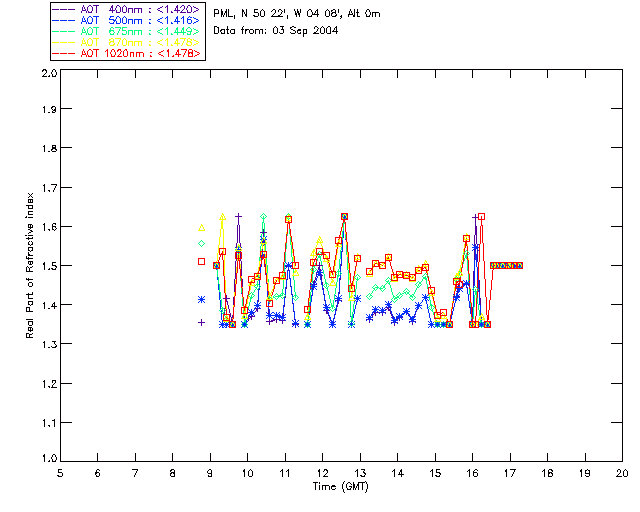Image resolution: width=640 pixels, height=512 pixels.
Task: Click the y-axis tick label 1.7
Action: (x=49, y=188)
